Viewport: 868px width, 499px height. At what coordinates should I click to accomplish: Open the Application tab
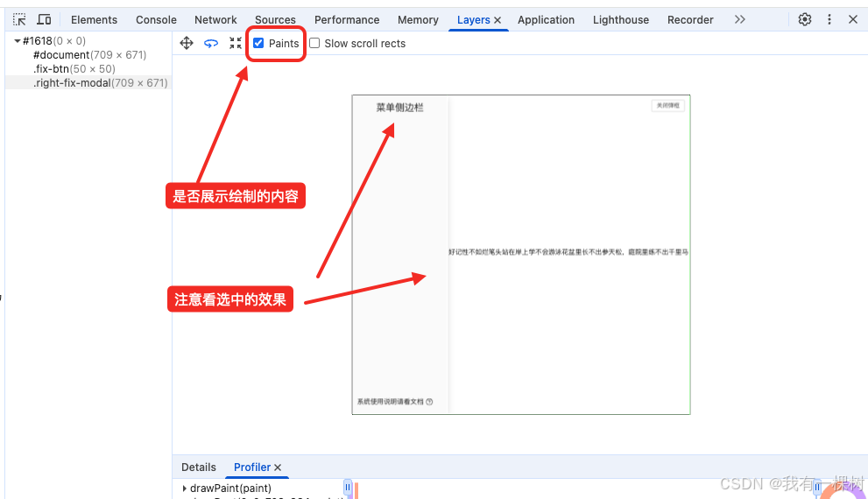pos(546,20)
